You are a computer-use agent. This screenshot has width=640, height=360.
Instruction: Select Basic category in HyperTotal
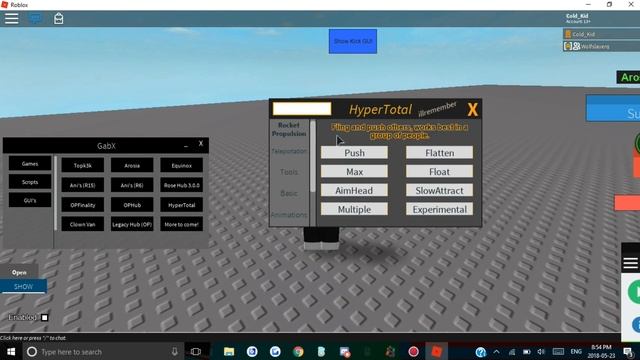pos(289,193)
